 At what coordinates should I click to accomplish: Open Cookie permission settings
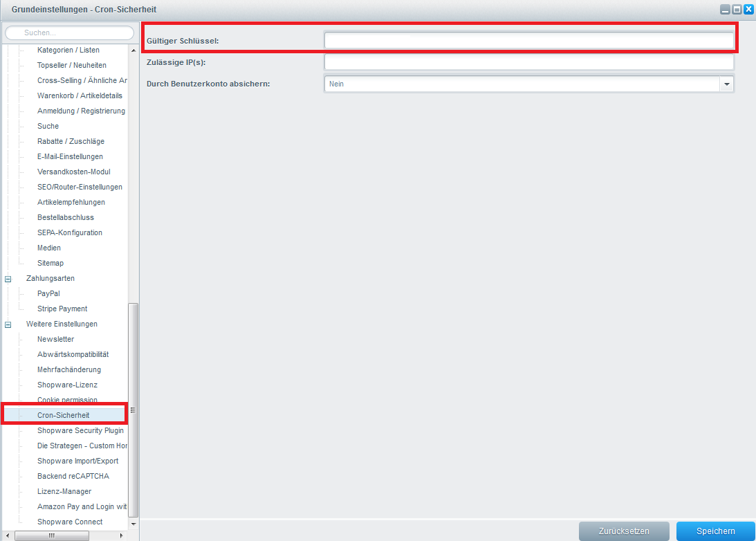(x=67, y=399)
